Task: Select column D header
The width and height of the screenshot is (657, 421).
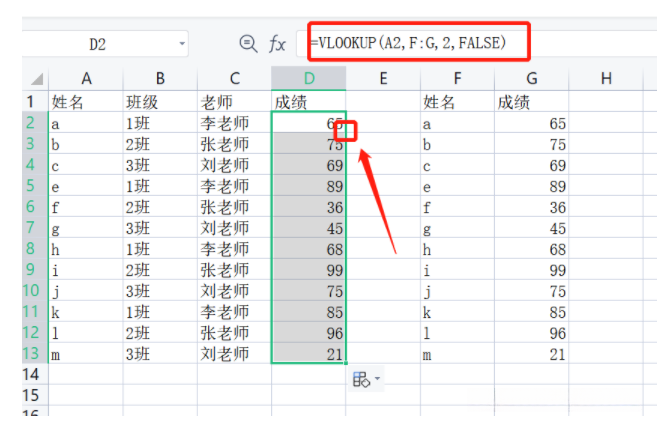Action: click(x=309, y=78)
